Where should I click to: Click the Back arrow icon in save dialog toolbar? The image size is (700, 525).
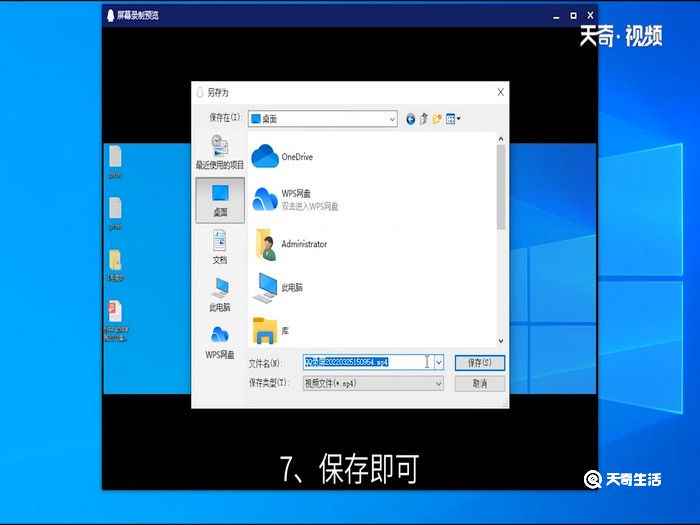coord(410,119)
